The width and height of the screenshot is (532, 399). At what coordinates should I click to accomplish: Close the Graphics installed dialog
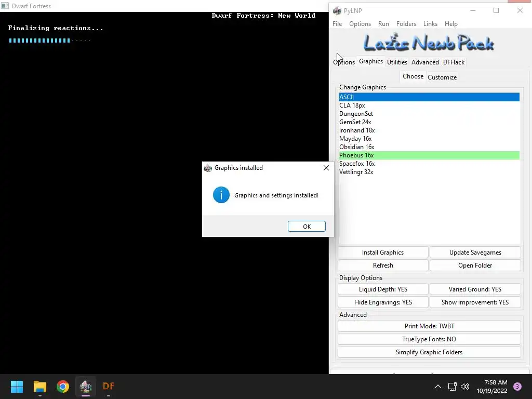326,168
